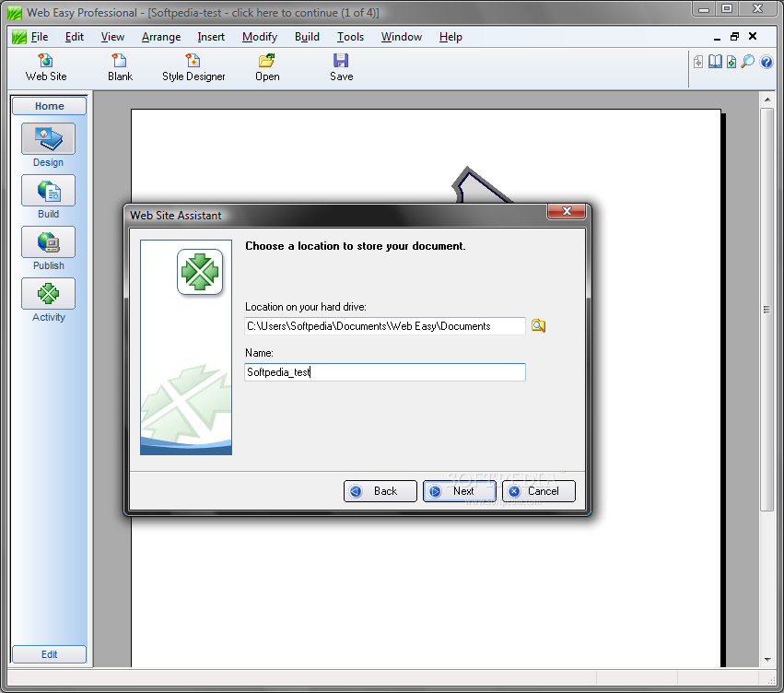
Task: Minimize the inner document window
Action: click(717, 37)
